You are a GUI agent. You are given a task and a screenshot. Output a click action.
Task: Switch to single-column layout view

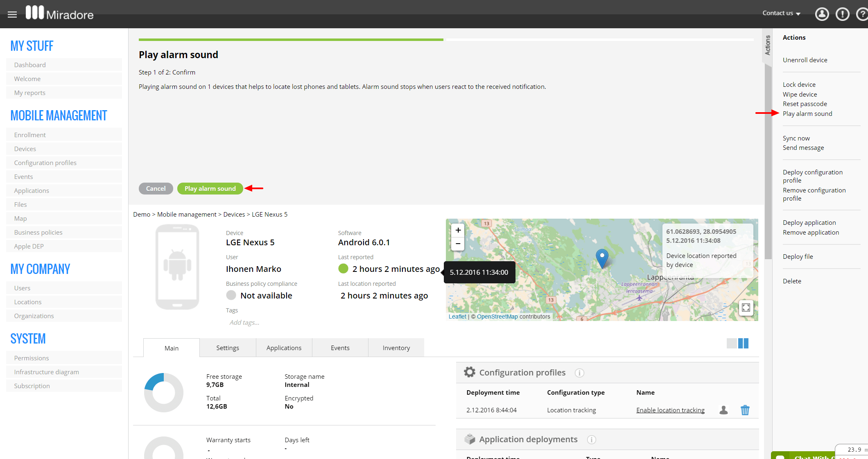tap(731, 343)
